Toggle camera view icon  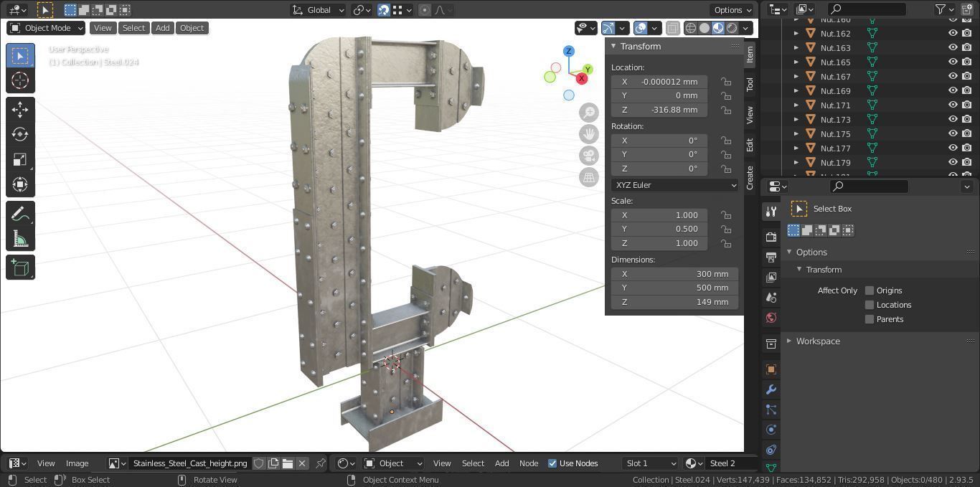589,156
